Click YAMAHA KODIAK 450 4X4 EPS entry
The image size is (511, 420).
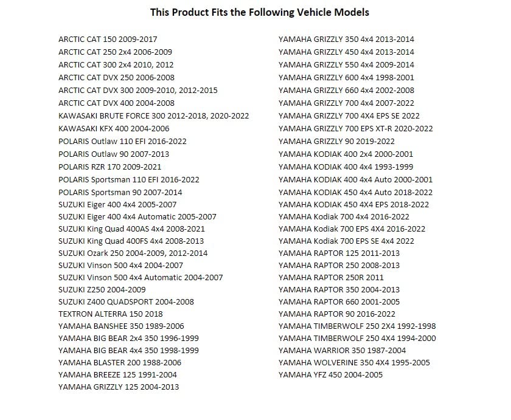click(353, 204)
